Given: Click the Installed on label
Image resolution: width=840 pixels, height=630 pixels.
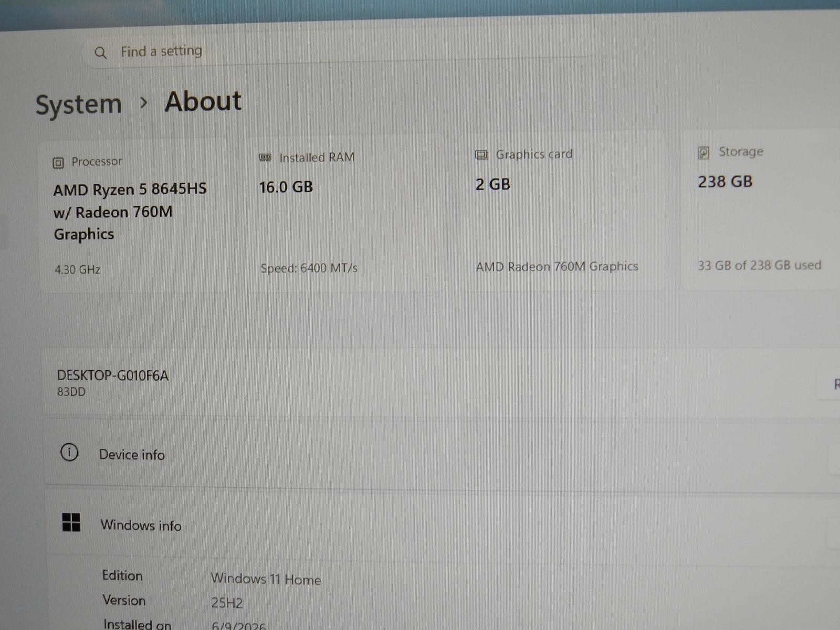Looking at the screenshot, I should click(x=137, y=624).
